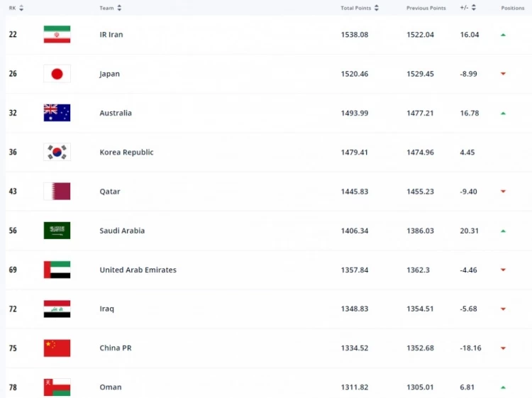The height and width of the screenshot is (398, 532).
Task: Click the United Arab Emirates flag
Action: click(57, 270)
